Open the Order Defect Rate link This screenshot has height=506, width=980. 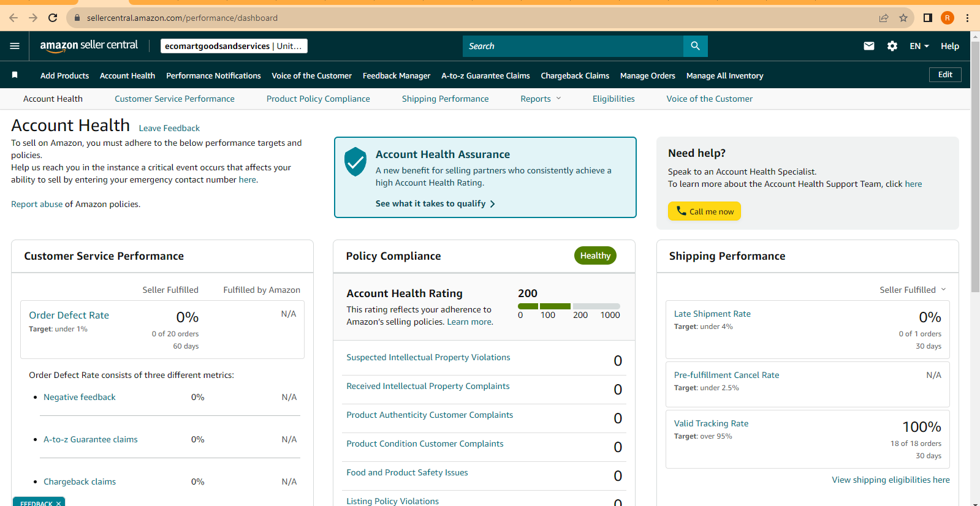pos(69,315)
